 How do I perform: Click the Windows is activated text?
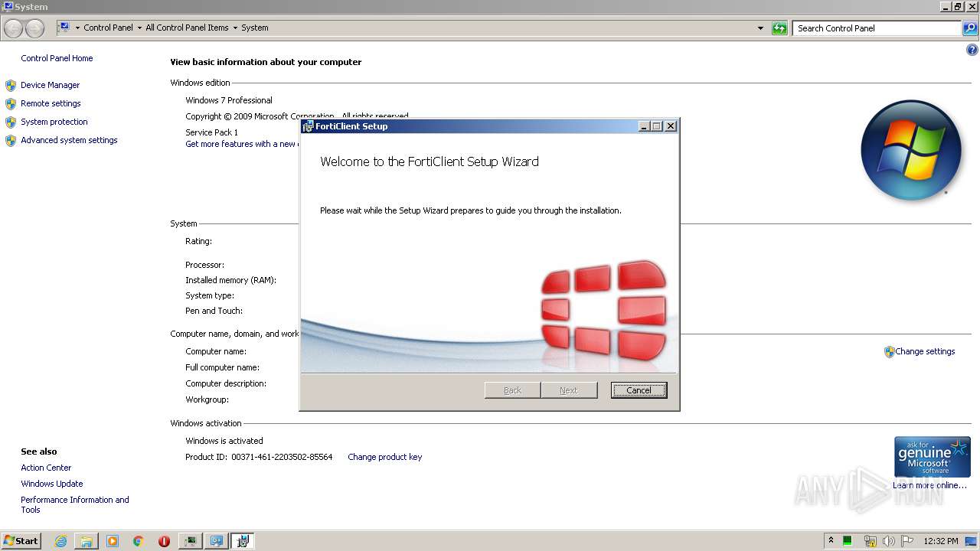click(224, 441)
